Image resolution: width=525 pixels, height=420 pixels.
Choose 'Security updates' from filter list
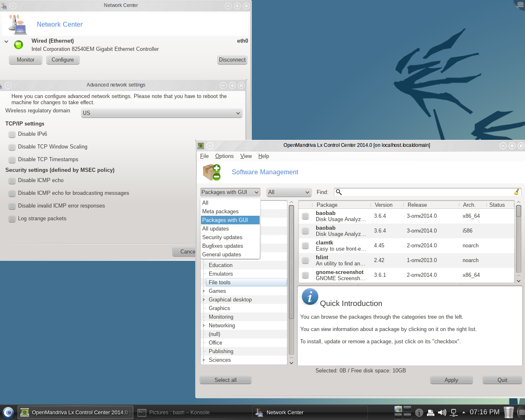230,237
